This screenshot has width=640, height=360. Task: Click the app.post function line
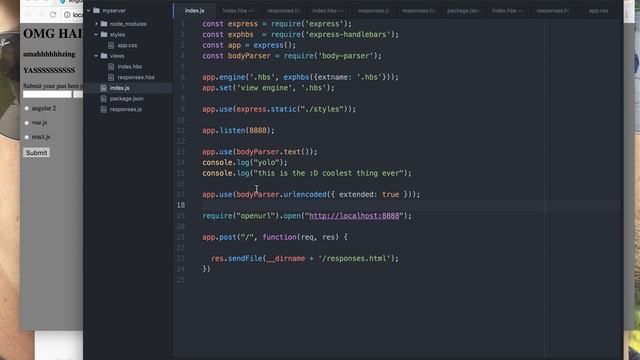pos(275,237)
